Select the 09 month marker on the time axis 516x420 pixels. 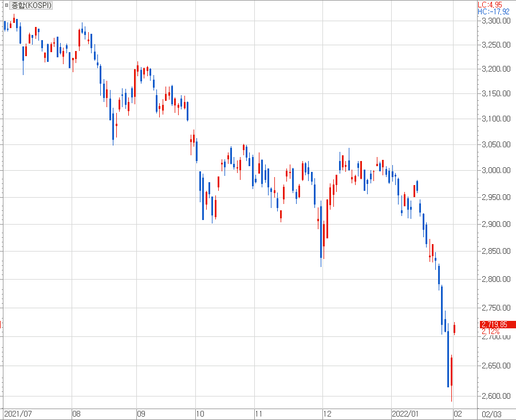(140, 413)
